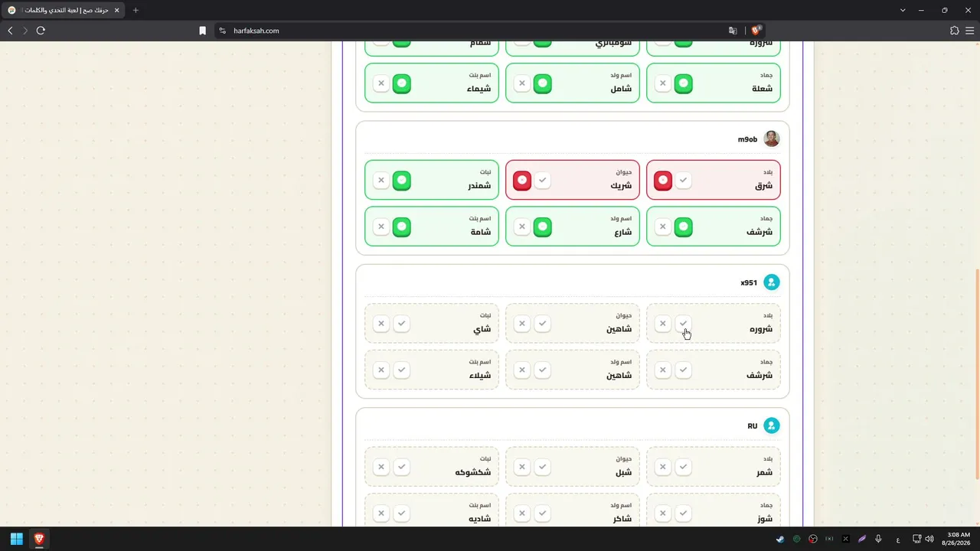The width and height of the screenshot is (980, 551).
Task: Approve x951's جماد answer شرشف
Action: pyautogui.click(x=684, y=370)
